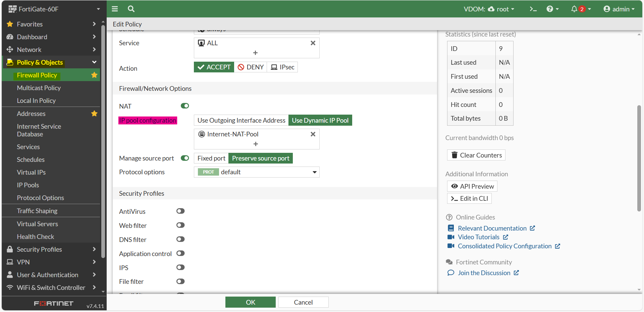
Task: Select Use Outgoing Interface Address option
Action: click(241, 120)
